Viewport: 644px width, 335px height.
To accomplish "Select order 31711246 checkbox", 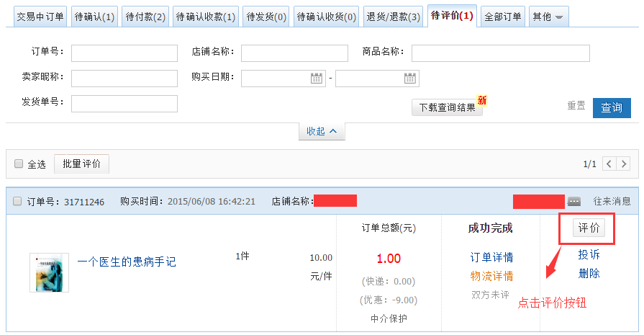I will coord(17,201).
